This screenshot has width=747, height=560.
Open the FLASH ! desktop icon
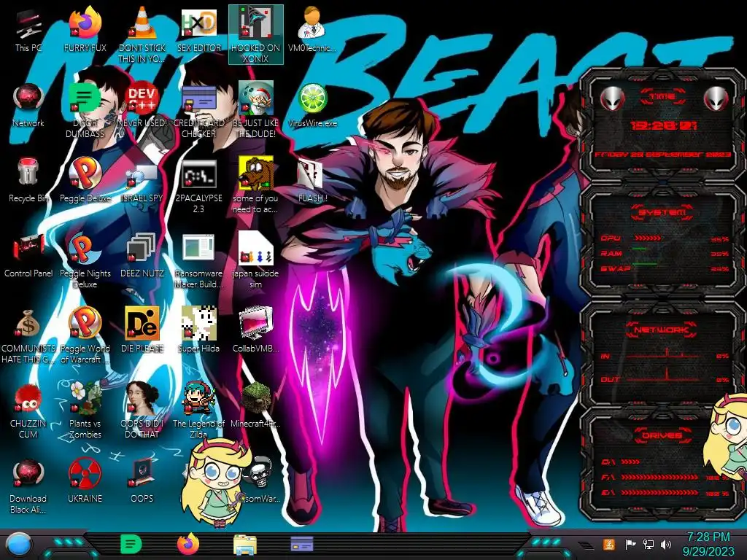tap(312, 181)
